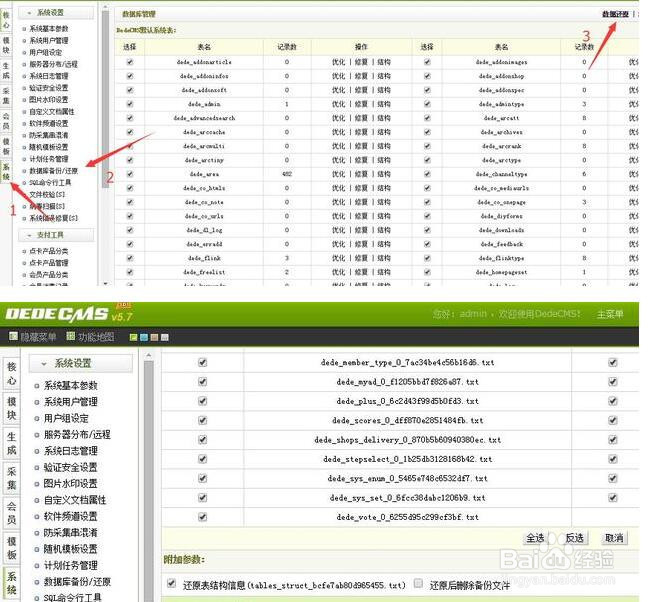Click the 取消 button

pyautogui.click(x=614, y=538)
